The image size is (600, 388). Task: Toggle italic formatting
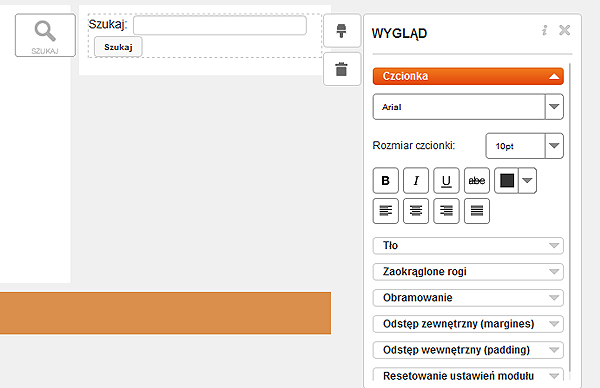coord(416,181)
